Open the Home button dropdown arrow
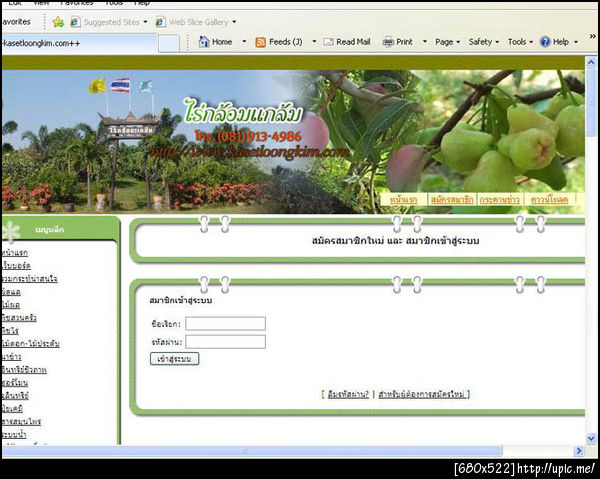This screenshot has height=479, width=600. pos(244,41)
